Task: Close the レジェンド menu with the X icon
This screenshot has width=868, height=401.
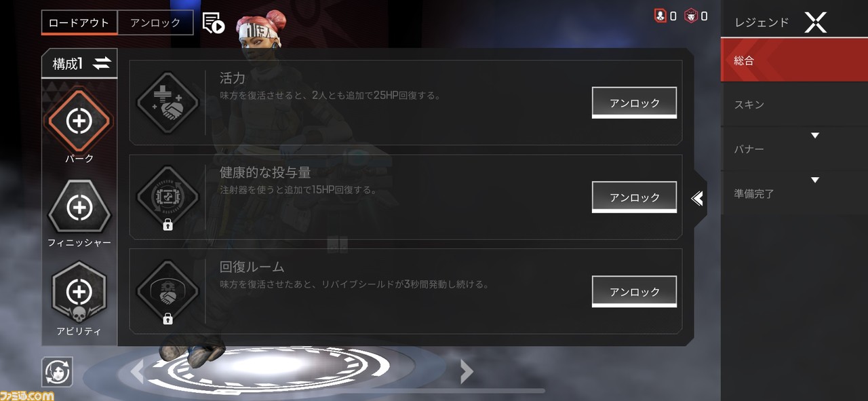Action: click(x=815, y=22)
